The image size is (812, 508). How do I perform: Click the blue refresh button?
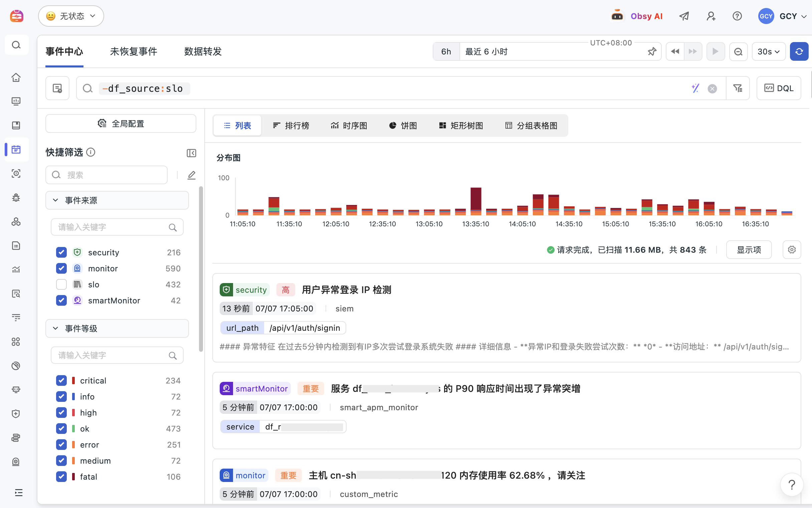[799, 51]
